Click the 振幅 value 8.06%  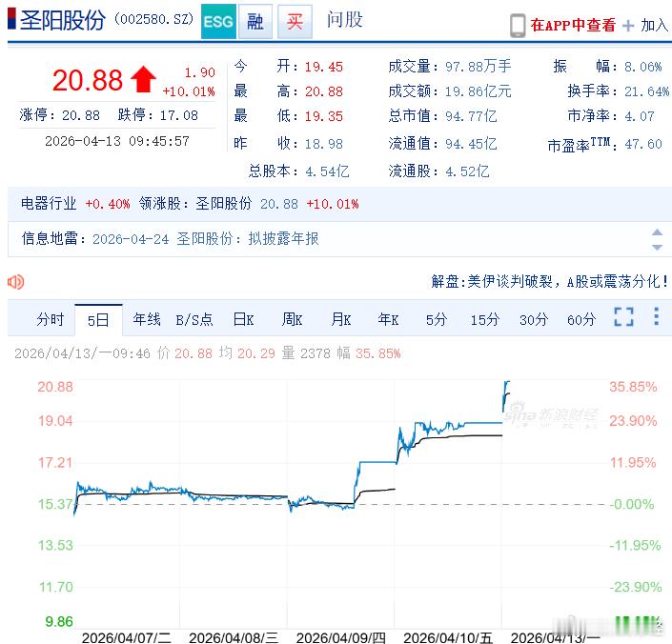pyautogui.click(x=642, y=67)
